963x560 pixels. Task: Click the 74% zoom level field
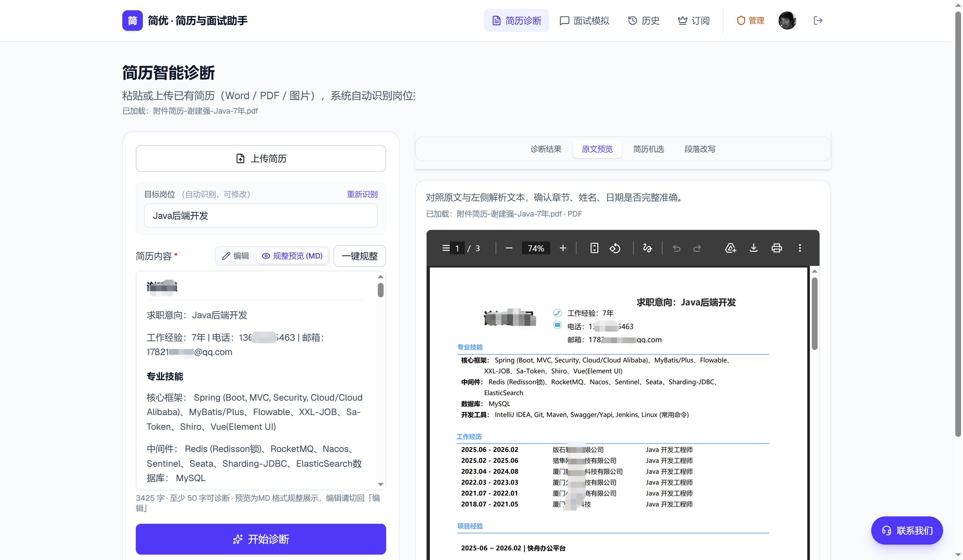tap(536, 248)
